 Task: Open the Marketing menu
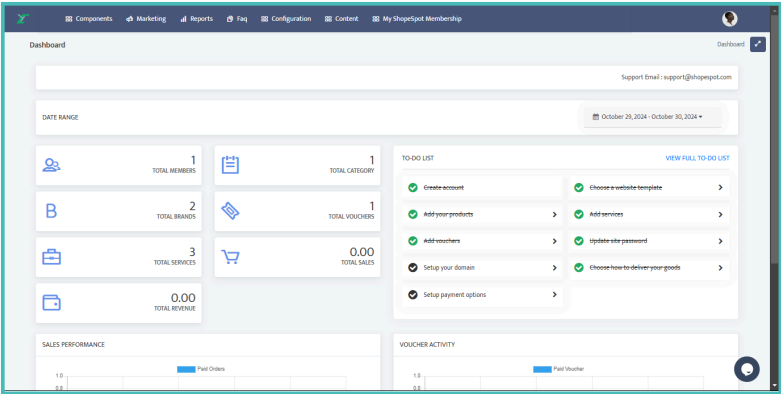tap(146, 19)
